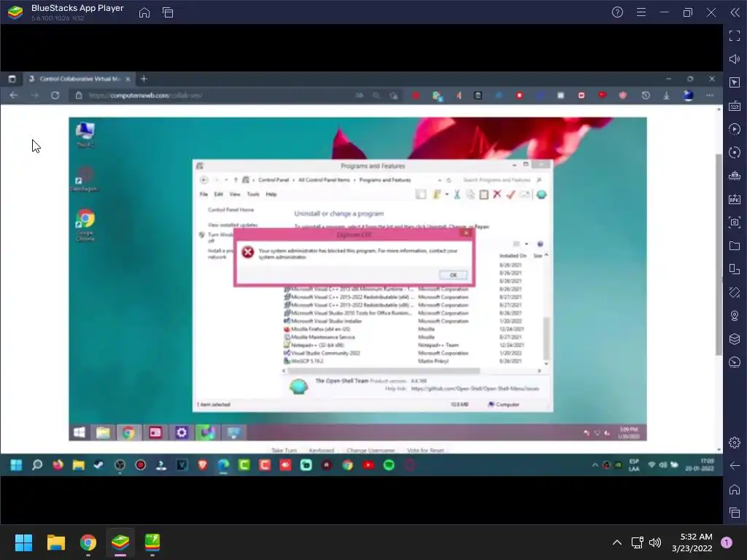Open the Edit menu in Programs and Features
The width and height of the screenshot is (747, 560).
coord(218,194)
